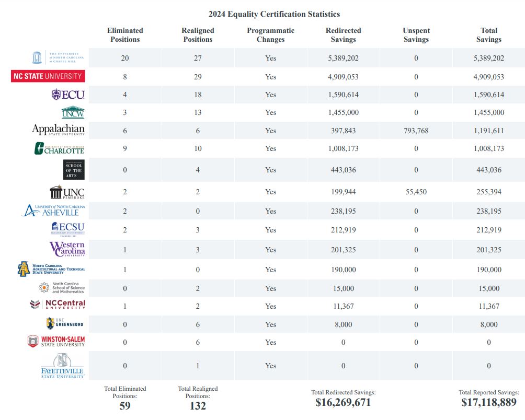Select the NC Central University logo
Screen dimensions: 525x420
coord(57,305)
